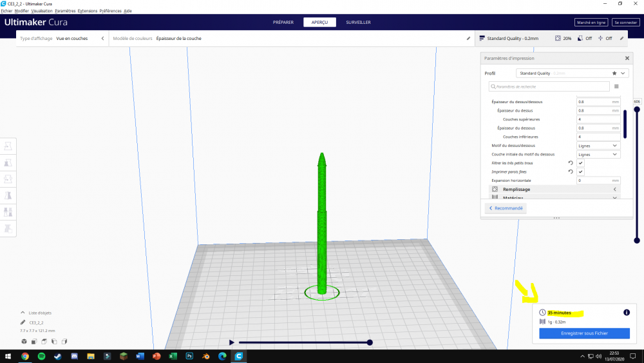Click the simulation path slider handle

370,342
